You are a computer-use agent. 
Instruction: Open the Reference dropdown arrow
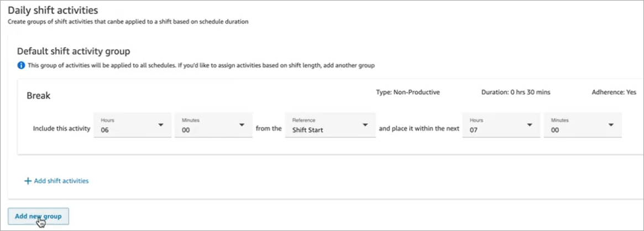pos(365,125)
